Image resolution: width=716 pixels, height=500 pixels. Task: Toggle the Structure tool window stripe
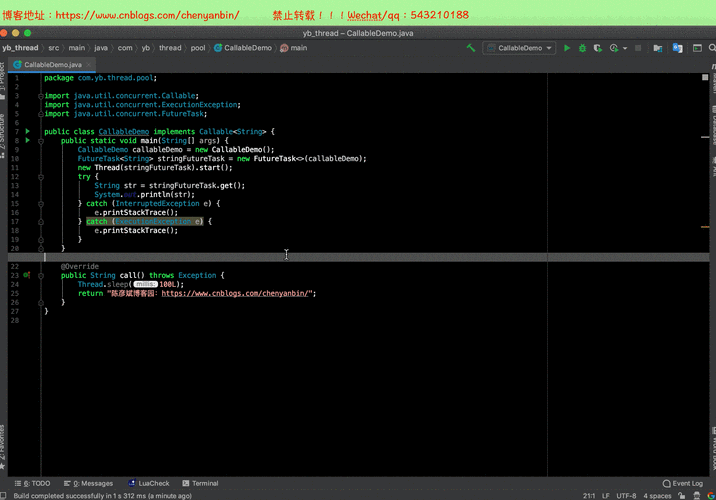[x=3, y=137]
